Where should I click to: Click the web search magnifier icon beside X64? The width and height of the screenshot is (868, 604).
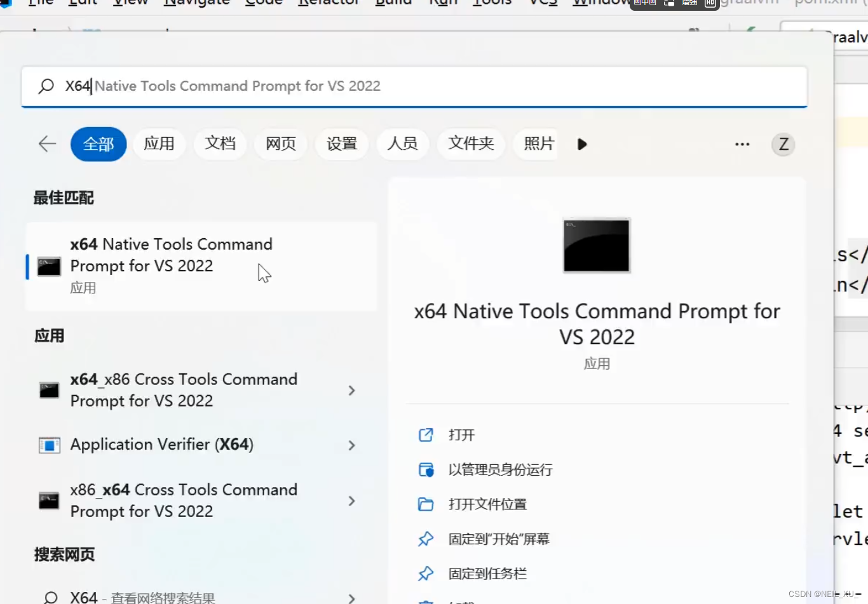coord(50,597)
